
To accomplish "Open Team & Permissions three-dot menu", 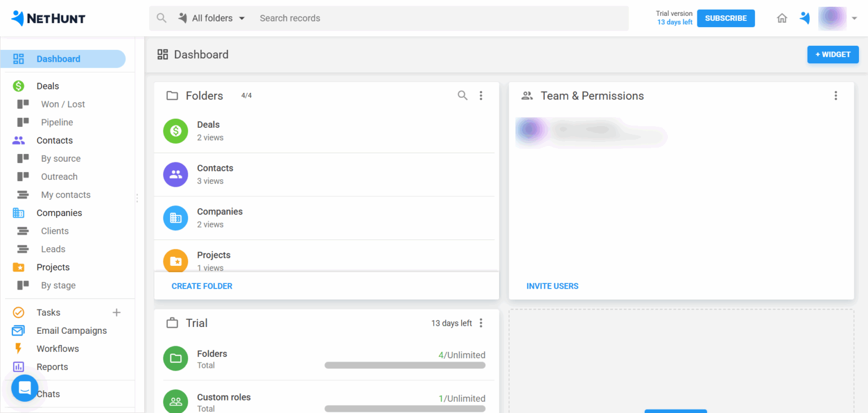I will 836,96.
